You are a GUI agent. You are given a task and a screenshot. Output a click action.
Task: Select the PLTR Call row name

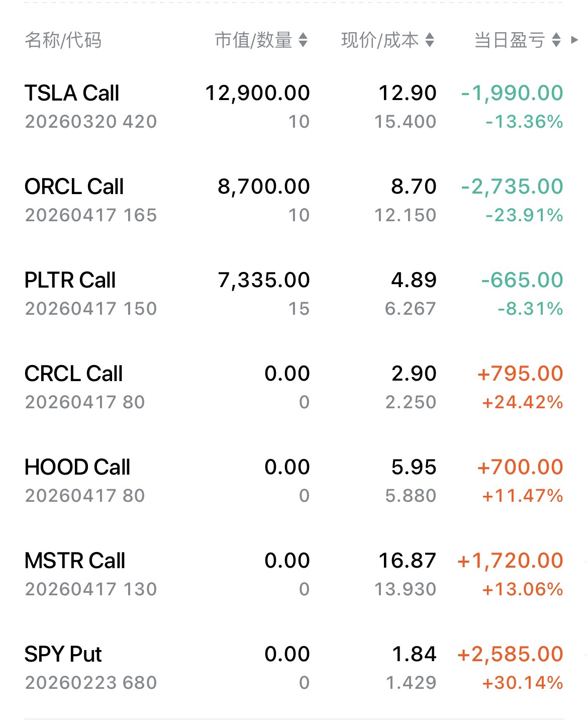point(70,281)
